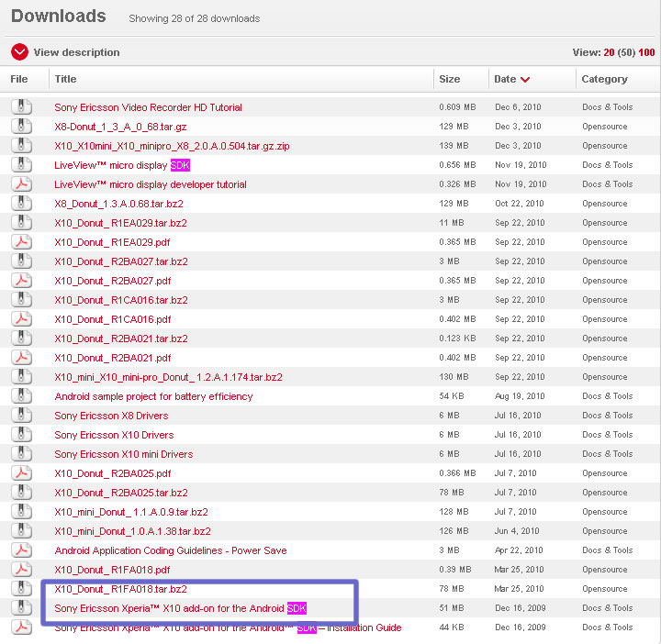The width and height of the screenshot is (661, 644).
Task: Open LiveView micro display developer tutorial link
Action: click(x=151, y=184)
